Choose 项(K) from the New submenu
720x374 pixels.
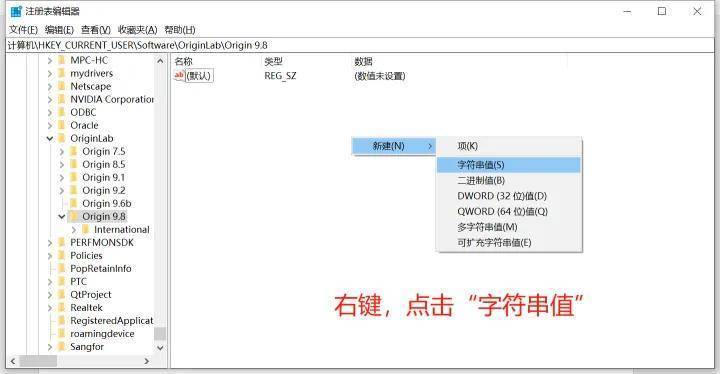(509, 146)
